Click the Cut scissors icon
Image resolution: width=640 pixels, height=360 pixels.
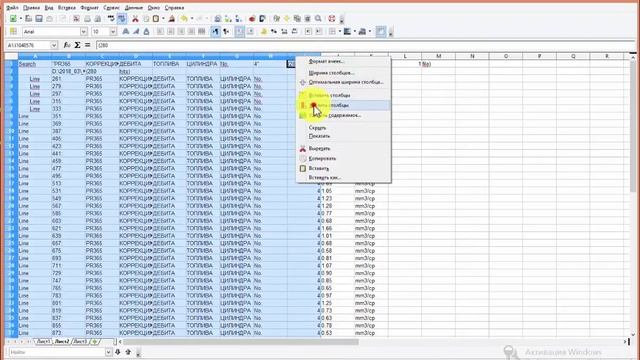pos(135,19)
